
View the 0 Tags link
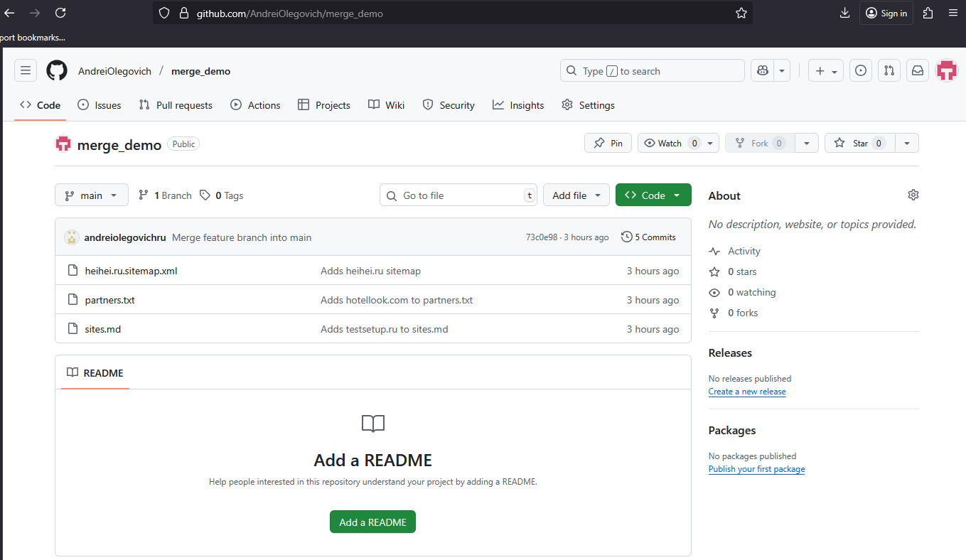pyautogui.click(x=221, y=195)
